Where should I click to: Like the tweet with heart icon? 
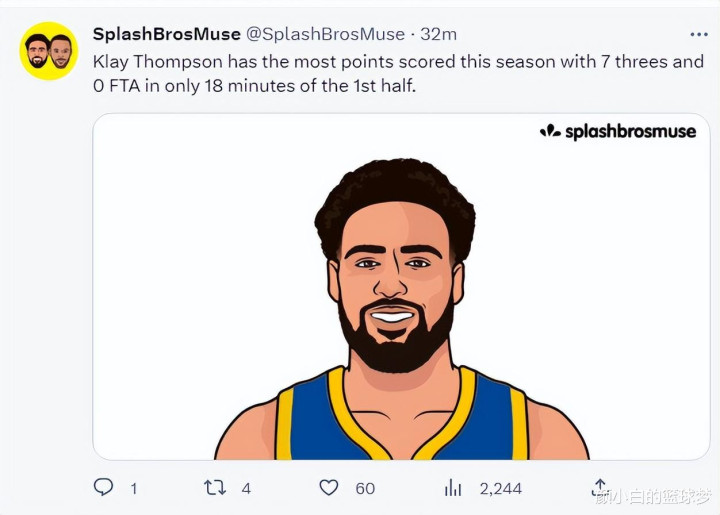(x=329, y=487)
